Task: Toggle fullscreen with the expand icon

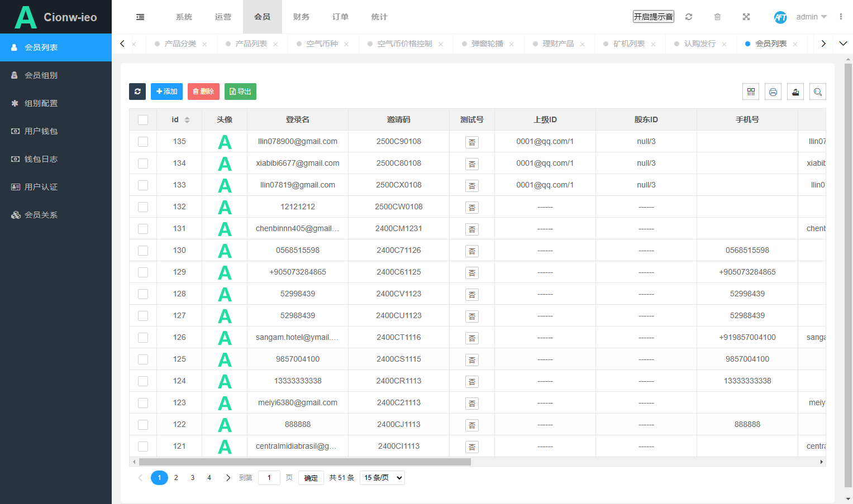Action: (x=746, y=17)
